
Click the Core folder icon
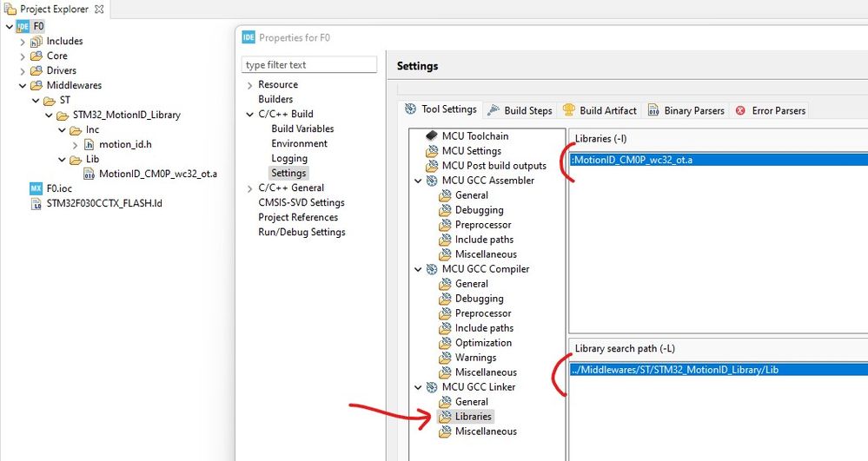36,56
